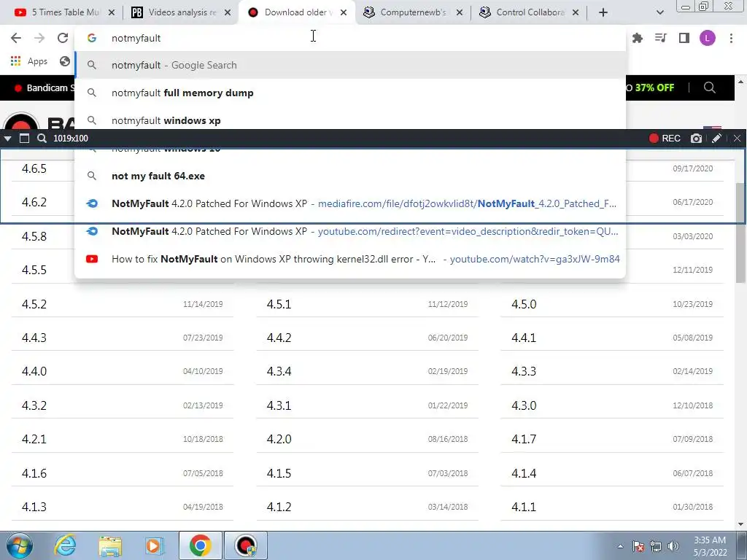Click the address bar containing notmyfault
The image size is (747, 560).
[x=350, y=38]
